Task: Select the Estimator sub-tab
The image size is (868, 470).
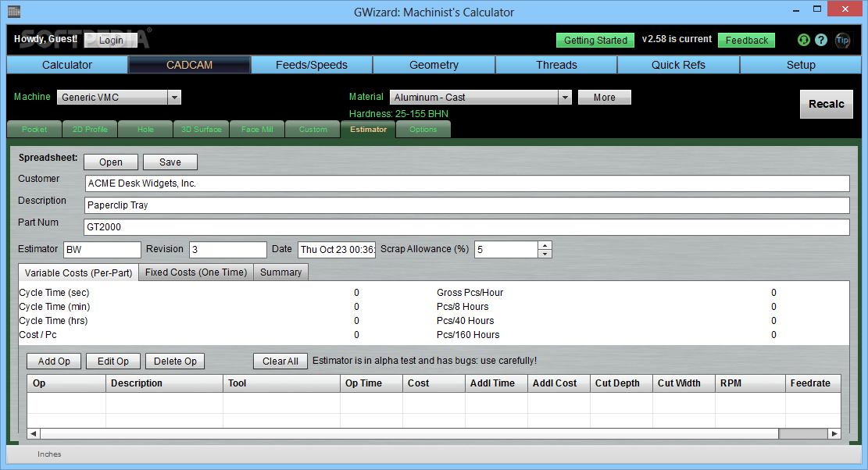Action: [x=368, y=130]
